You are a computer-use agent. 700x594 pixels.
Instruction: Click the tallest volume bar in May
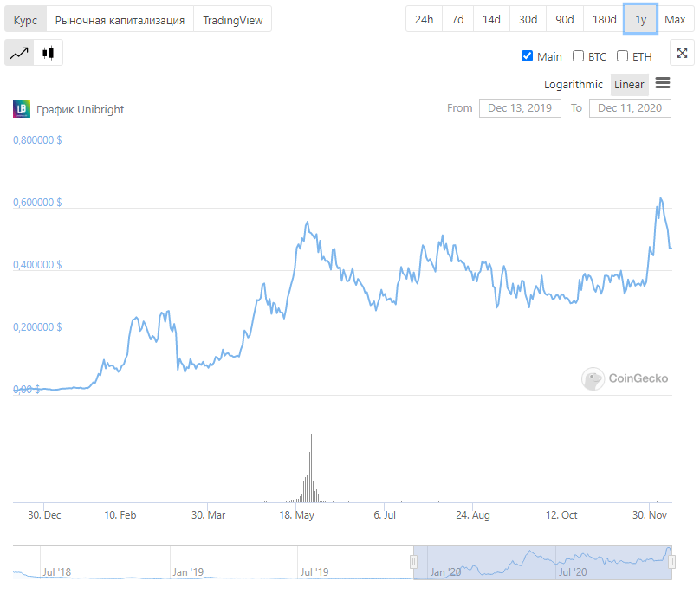pos(311,468)
